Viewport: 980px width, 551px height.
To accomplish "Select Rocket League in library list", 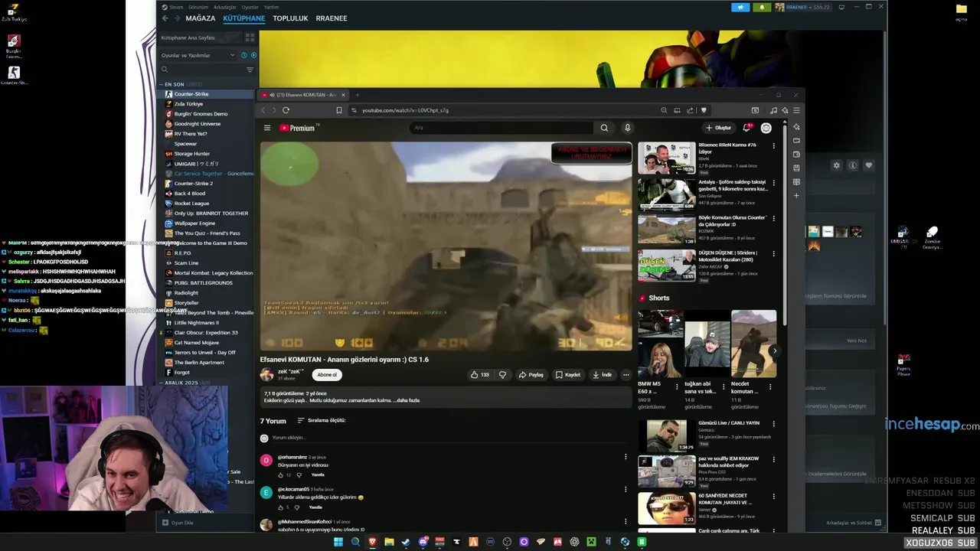I will coord(191,204).
